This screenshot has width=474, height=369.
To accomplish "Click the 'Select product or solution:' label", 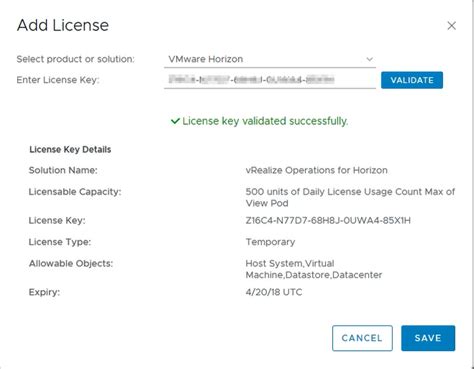I will click(75, 59).
